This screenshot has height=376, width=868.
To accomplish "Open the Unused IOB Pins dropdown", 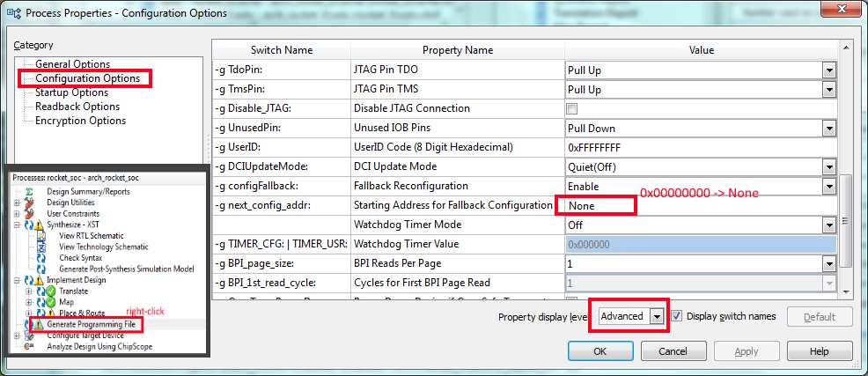I will click(x=828, y=129).
